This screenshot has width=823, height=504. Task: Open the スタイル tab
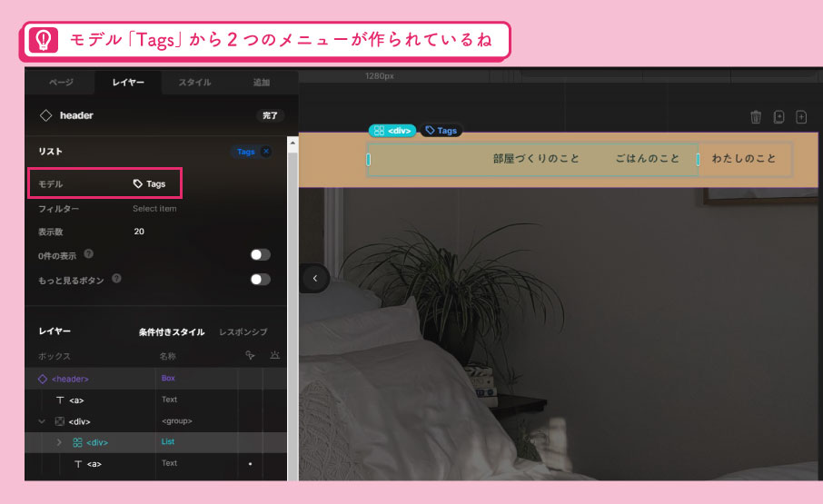click(x=194, y=83)
